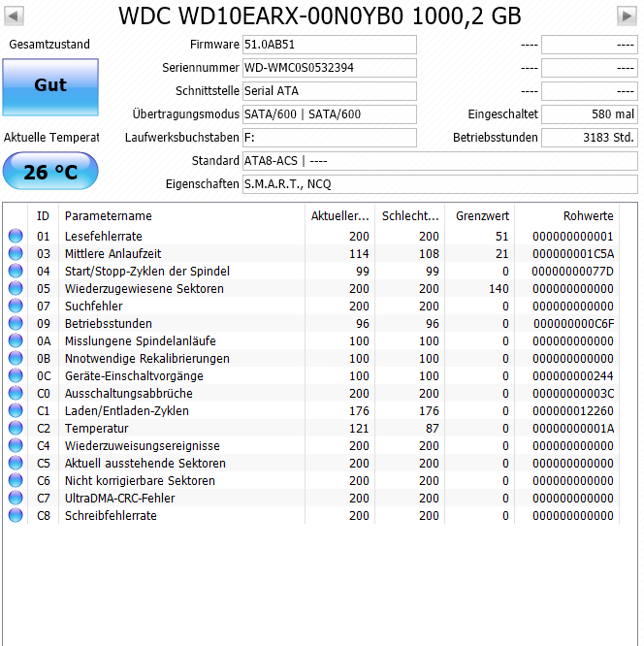This screenshot has width=644, height=646.
Task: Select the Wiederzugewiesene Sektoren parameter name
Action: tap(145, 288)
